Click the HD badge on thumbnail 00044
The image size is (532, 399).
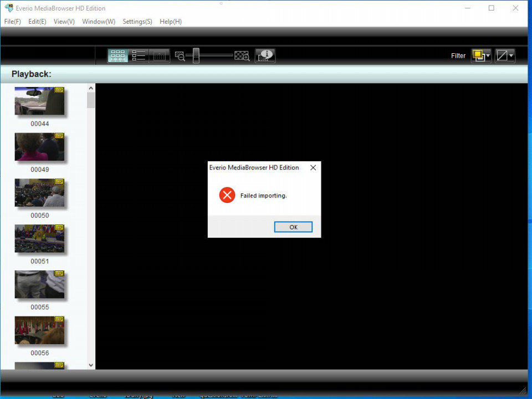[x=59, y=90]
